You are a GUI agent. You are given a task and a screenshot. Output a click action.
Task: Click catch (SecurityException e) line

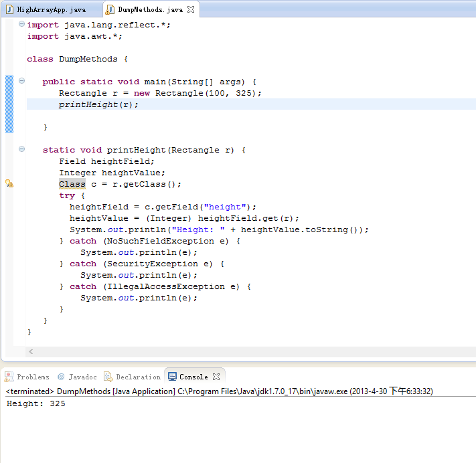(x=142, y=264)
